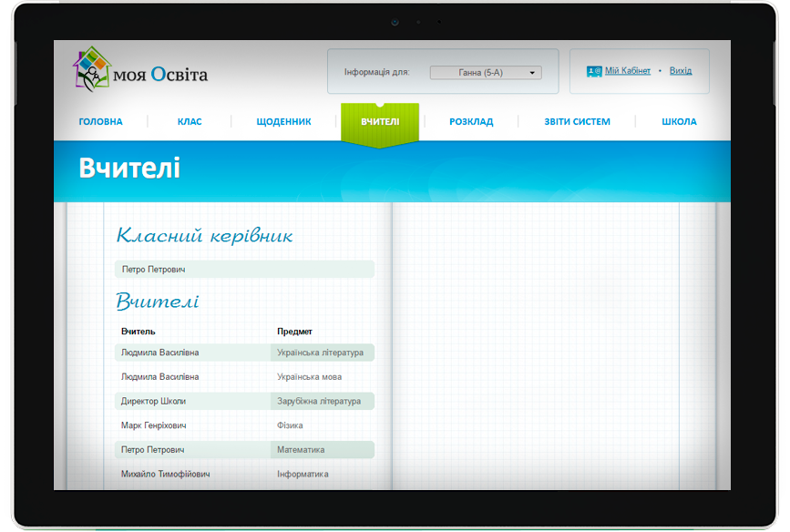Click the Класний керівник section heading
790x532 pixels.
(204, 235)
